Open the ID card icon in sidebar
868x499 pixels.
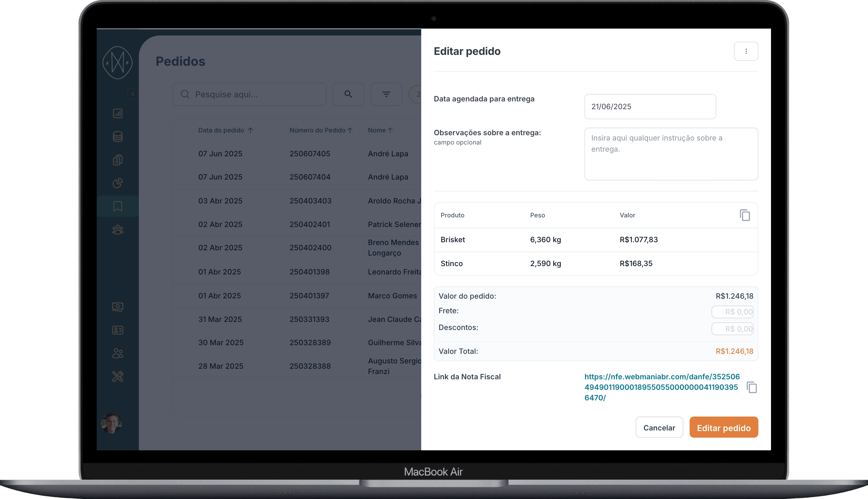(x=117, y=330)
